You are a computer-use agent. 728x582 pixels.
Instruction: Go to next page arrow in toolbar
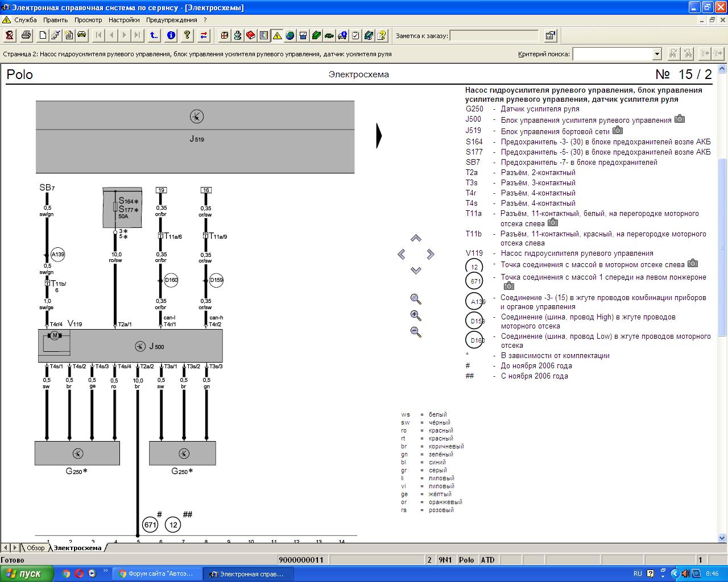[x=125, y=36]
